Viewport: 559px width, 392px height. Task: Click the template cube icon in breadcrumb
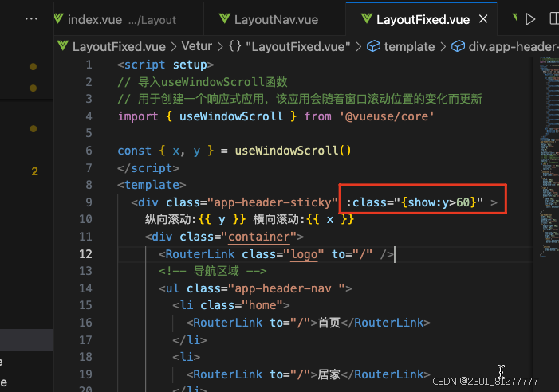pos(374,46)
